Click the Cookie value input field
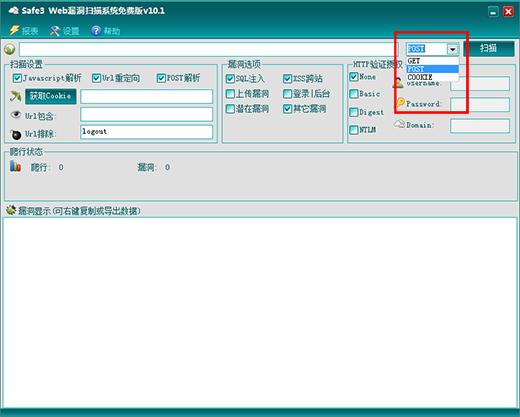Image resolution: width=520 pixels, height=417 pixels. tap(147, 96)
